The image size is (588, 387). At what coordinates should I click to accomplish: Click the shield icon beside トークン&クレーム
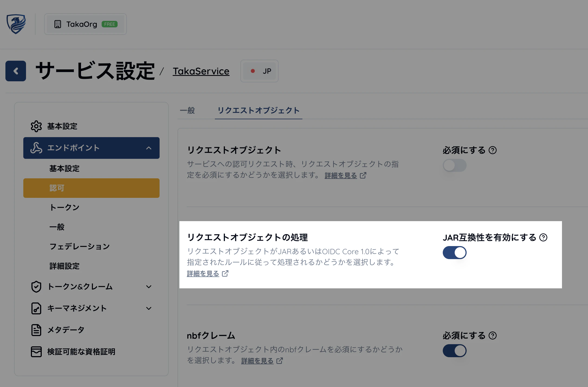[36, 286]
